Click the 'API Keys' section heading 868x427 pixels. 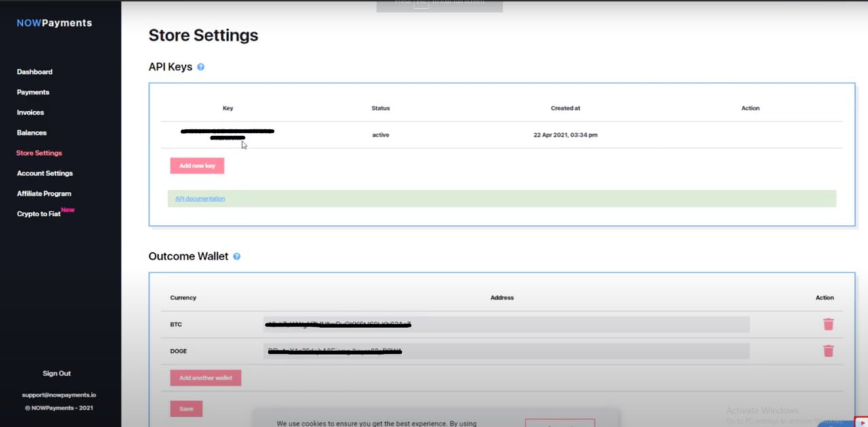170,67
